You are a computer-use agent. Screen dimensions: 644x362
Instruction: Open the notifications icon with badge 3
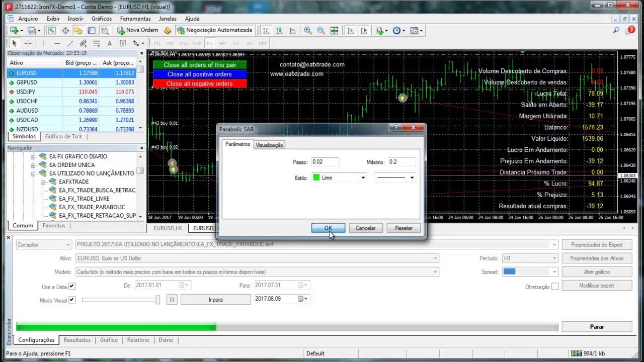coord(630,31)
